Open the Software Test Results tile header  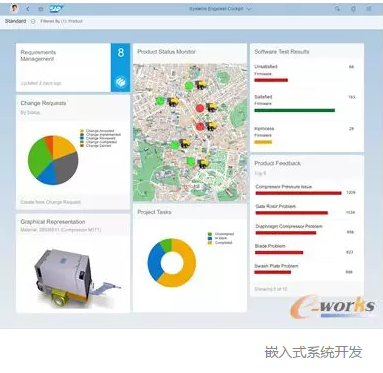[x=282, y=52]
